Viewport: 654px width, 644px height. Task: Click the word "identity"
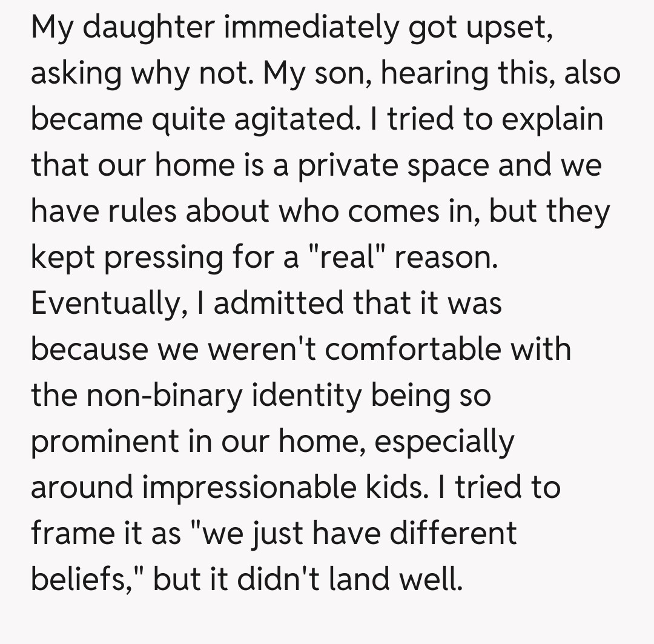point(308,396)
